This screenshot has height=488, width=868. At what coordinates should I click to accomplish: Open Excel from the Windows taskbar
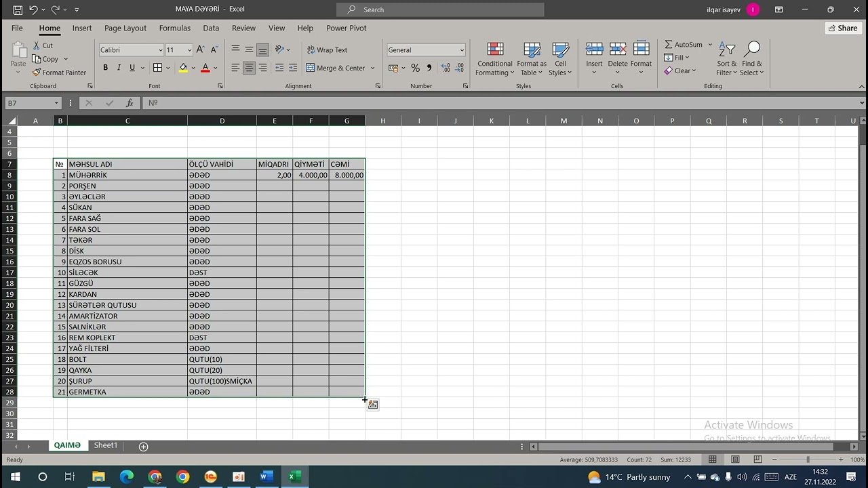pyautogui.click(x=295, y=476)
